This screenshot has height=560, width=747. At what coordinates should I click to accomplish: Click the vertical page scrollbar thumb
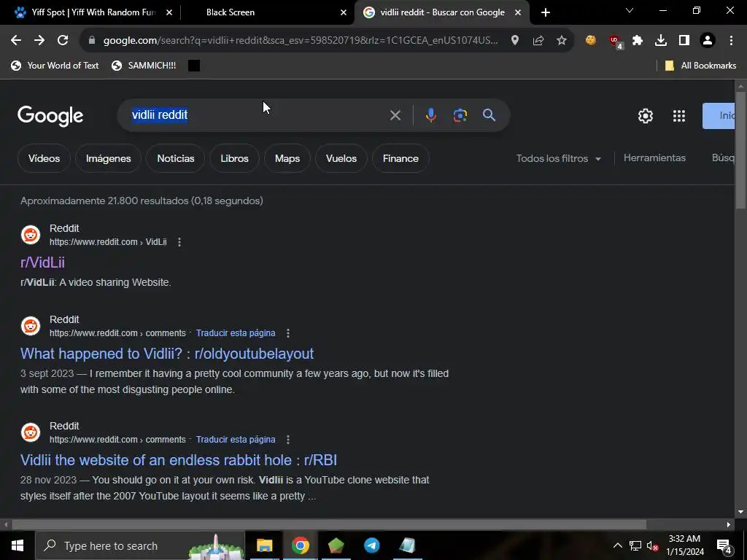click(740, 150)
